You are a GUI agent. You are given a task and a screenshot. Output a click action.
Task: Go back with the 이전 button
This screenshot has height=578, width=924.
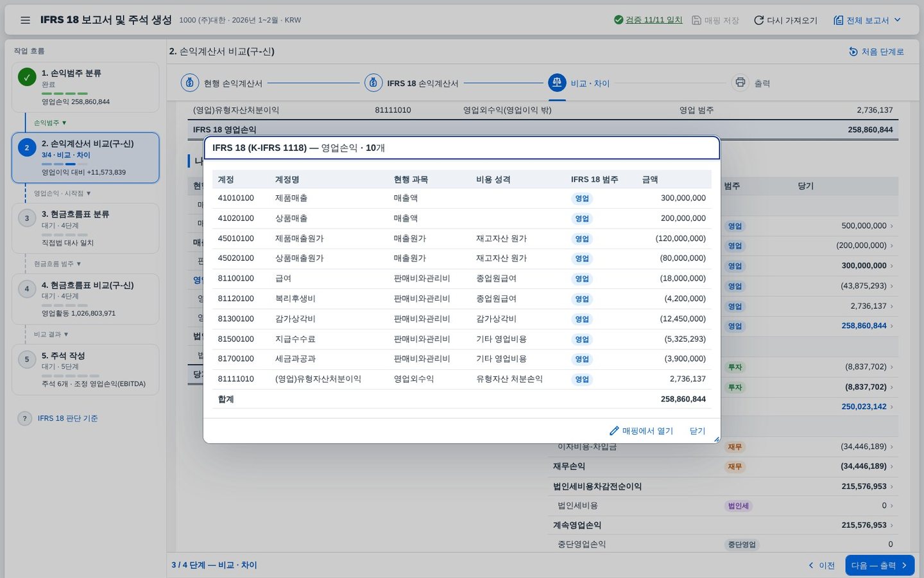tap(822, 565)
